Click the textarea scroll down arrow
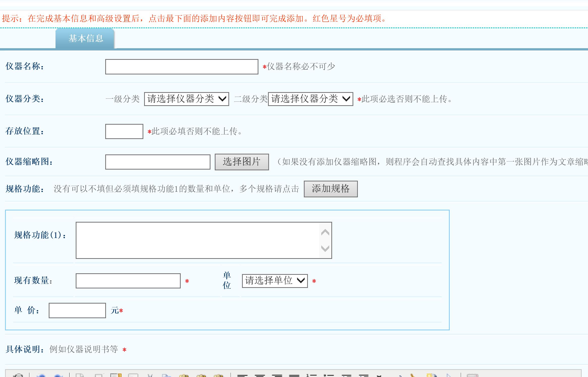The image size is (588, 377). click(325, 248)
